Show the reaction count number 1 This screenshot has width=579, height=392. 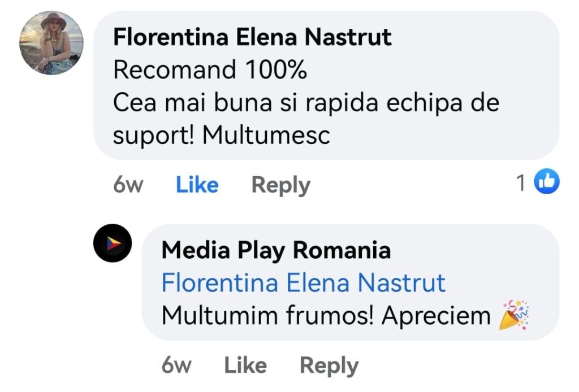pos(521,182)
